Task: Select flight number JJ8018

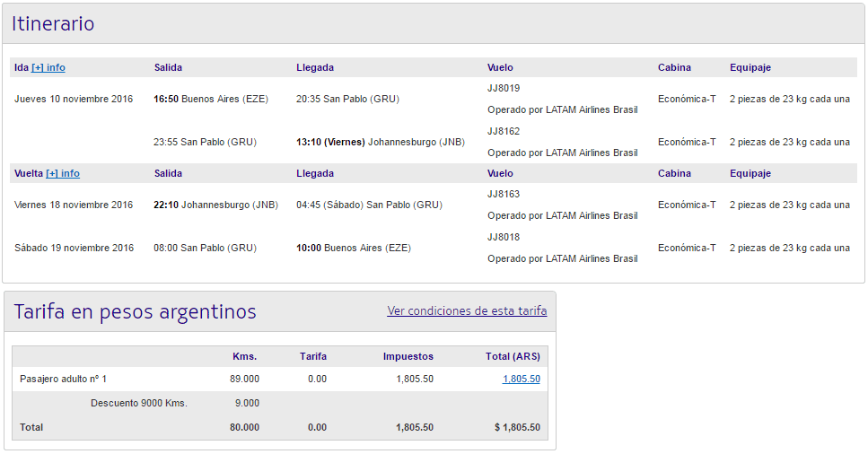Action: click(504, 237)
